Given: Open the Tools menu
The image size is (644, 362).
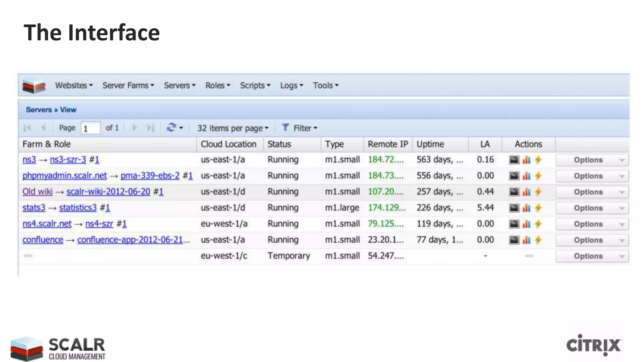Looking at the screenshot, I should 325,85.
